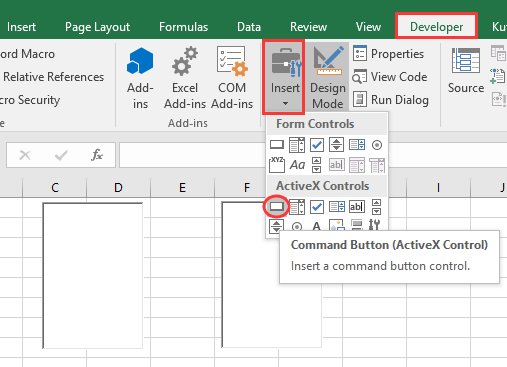Select column E header
Viewport: 507px width, 367px height.
tap(182, 187)
